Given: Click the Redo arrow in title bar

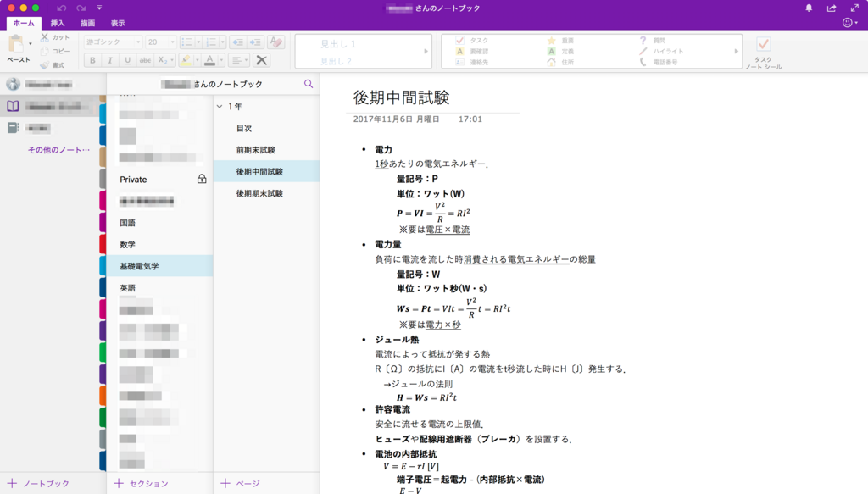Looking at the screenshot, I should 81,8.
